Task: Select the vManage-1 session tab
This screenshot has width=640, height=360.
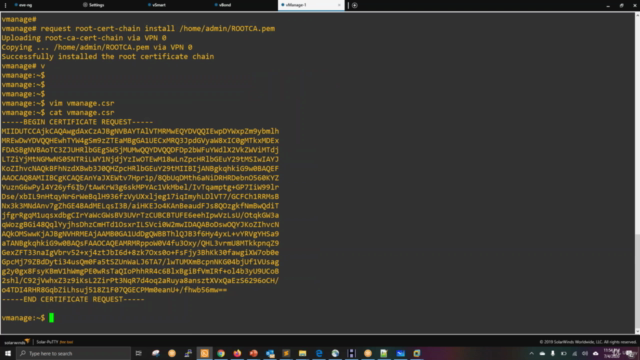Action: pyautogui.click(x=311, y=5)
